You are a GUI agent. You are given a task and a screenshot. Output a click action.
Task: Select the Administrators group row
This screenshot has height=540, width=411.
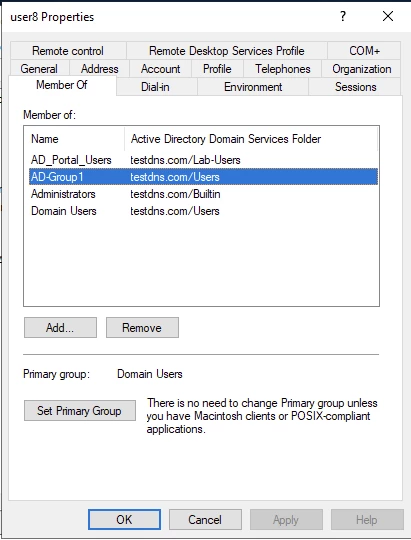pos(203,194)
